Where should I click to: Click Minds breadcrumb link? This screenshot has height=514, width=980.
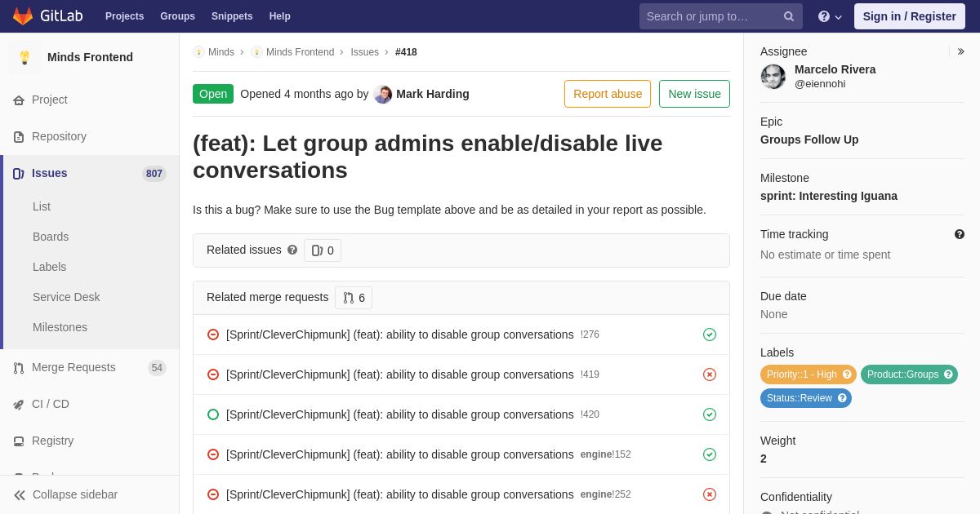tap(221, 52)
